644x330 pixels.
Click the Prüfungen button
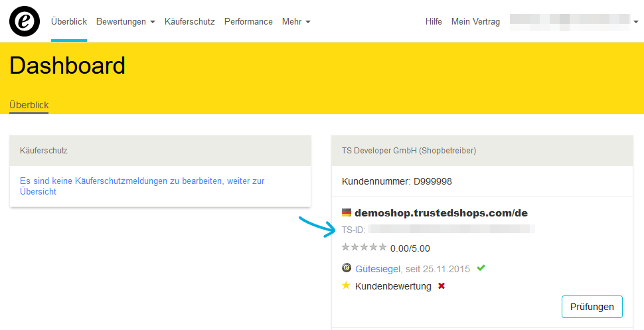(x=592, y=307)
